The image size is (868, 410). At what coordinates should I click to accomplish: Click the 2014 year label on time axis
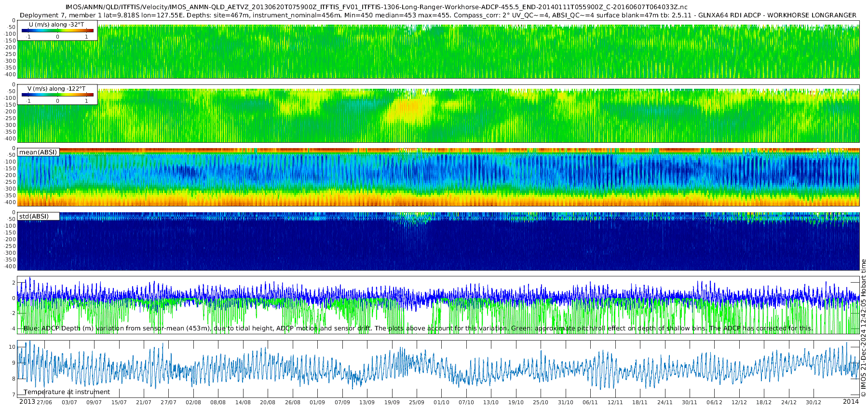click(x=851, y=401)
